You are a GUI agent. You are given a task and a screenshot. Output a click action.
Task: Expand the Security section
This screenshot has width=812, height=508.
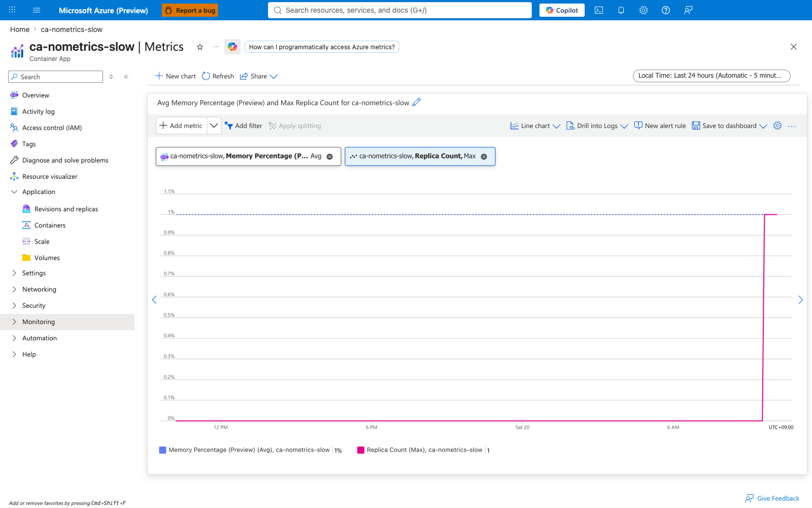(x=14, y=305)
